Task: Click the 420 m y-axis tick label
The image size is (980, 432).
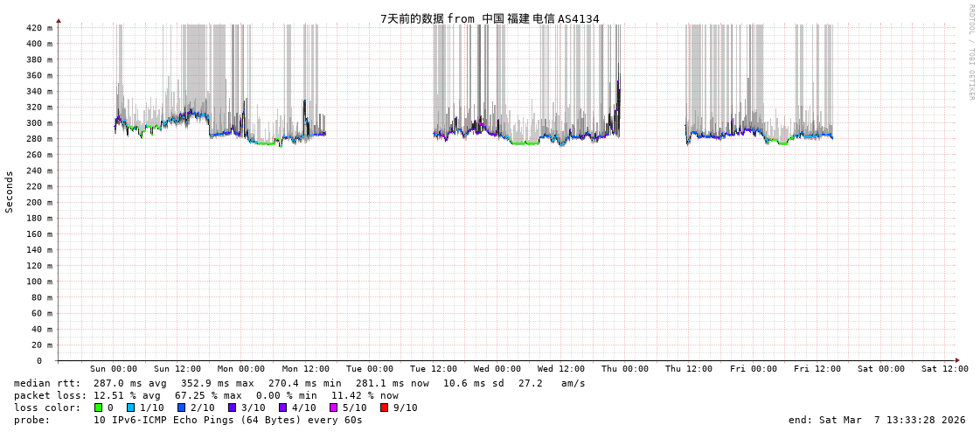Action: [x=38, y=27]
